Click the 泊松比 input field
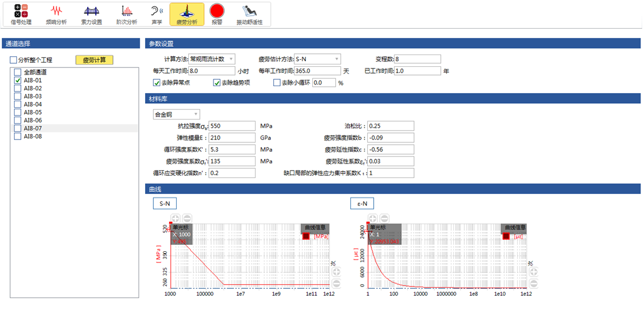Image resolution: width=644 pixels, height=314 pixels. pos(391,125)
